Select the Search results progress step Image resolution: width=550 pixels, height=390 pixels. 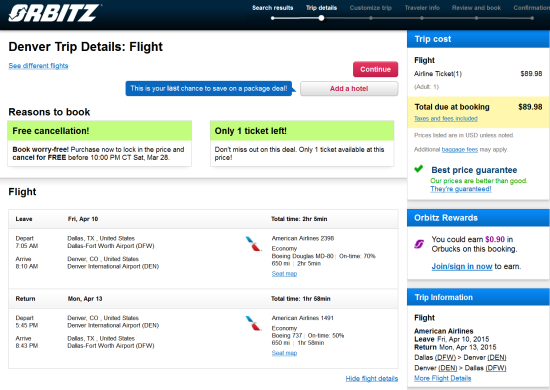(273, 8)
